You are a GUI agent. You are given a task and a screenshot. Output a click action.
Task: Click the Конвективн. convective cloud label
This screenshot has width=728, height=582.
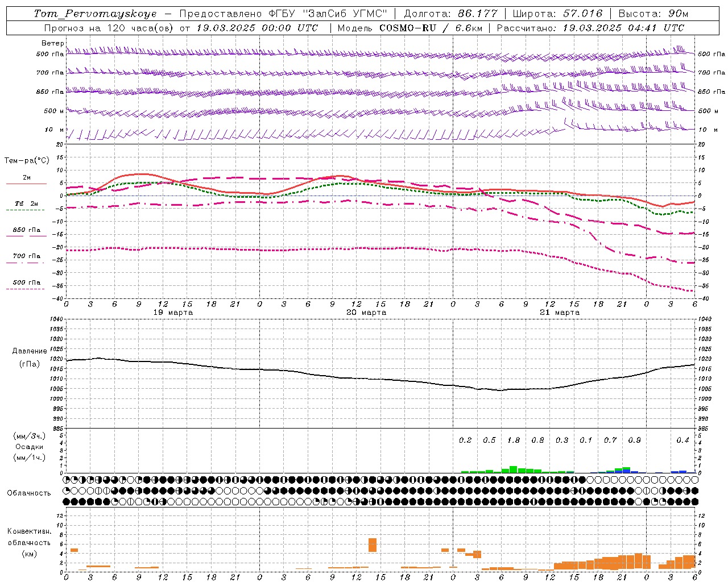click(29, 531)
